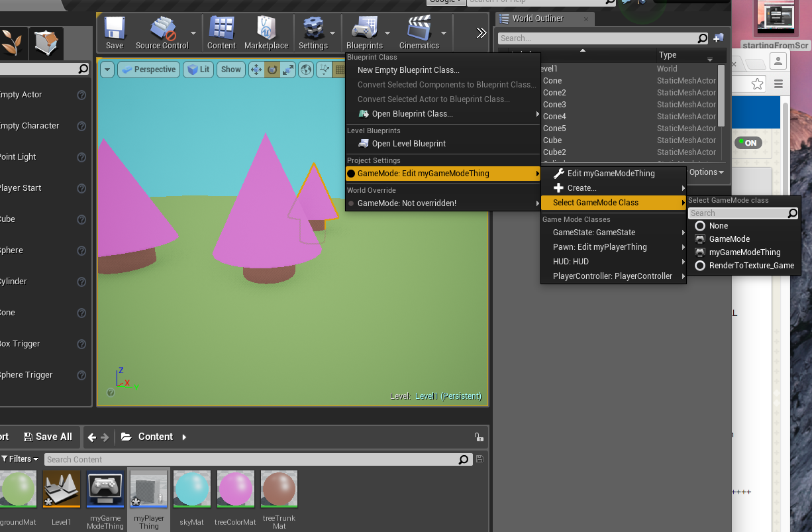Screen dimensions: 812x532
Task: Expand the Filters dropdown in Content Browser
Action: [x=20, y=459]
